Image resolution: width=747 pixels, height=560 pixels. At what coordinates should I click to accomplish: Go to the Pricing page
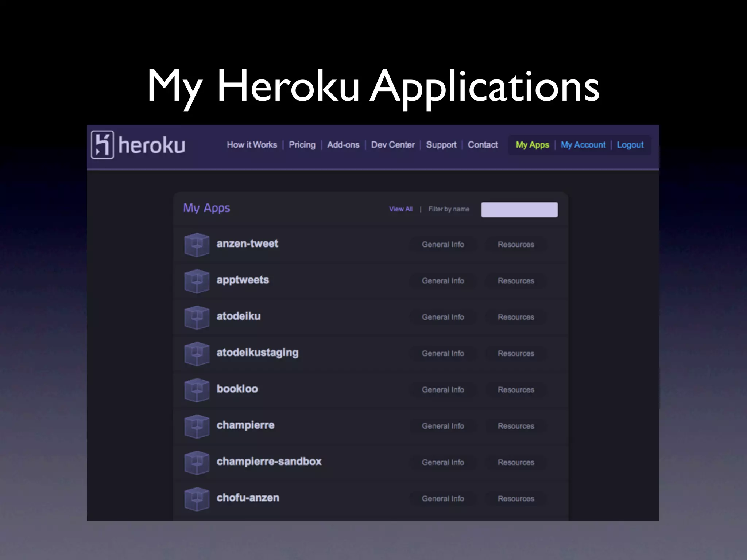point(302,145)
